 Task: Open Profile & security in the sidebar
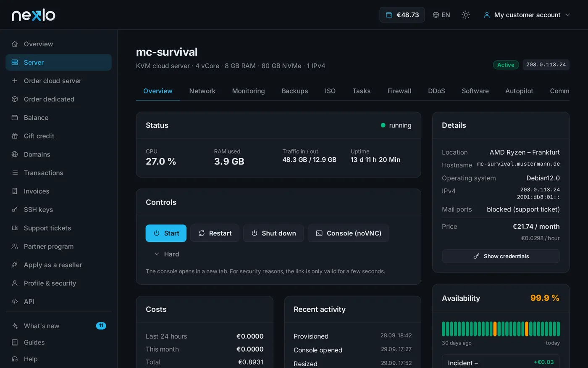pyautogui.click(x=59, y=283)
